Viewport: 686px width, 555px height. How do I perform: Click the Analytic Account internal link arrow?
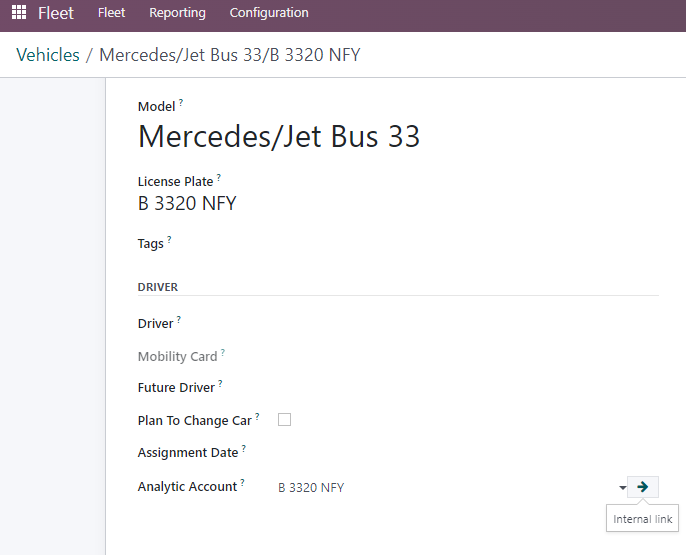click(x=642, y=487)
